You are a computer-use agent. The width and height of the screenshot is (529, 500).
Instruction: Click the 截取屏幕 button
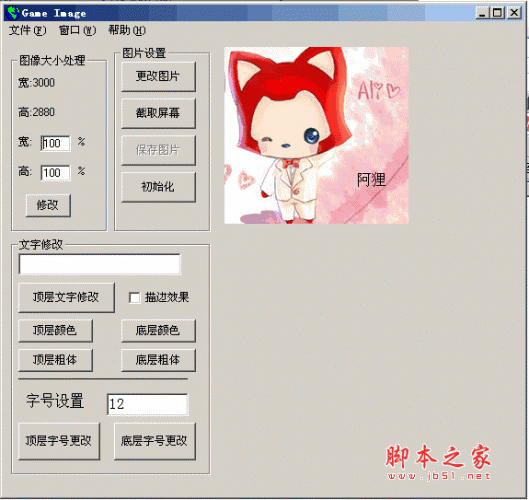click(x=158, y=113)
